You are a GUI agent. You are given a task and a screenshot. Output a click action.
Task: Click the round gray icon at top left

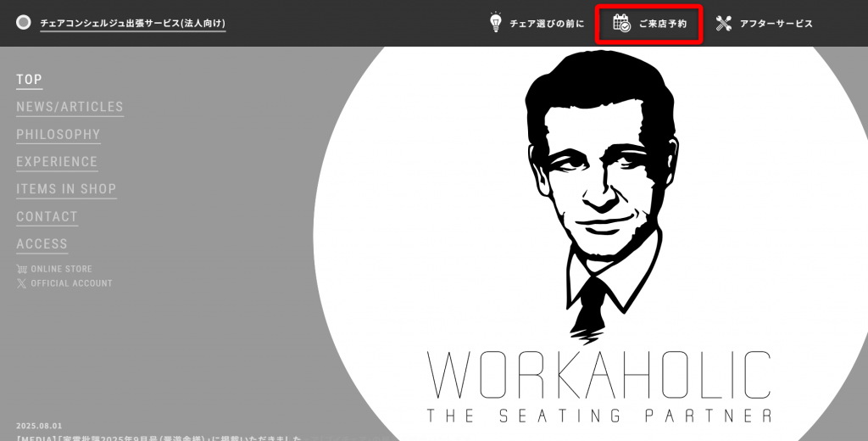pos(24,23)
